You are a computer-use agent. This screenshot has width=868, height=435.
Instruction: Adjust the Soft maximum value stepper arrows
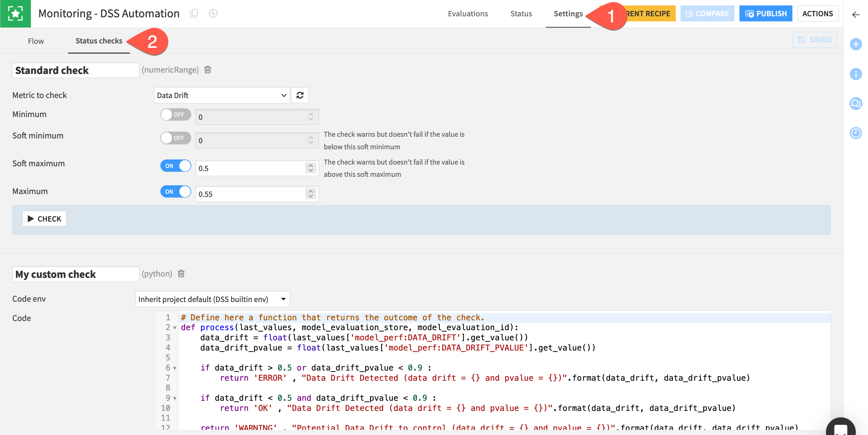pos(311,168)
